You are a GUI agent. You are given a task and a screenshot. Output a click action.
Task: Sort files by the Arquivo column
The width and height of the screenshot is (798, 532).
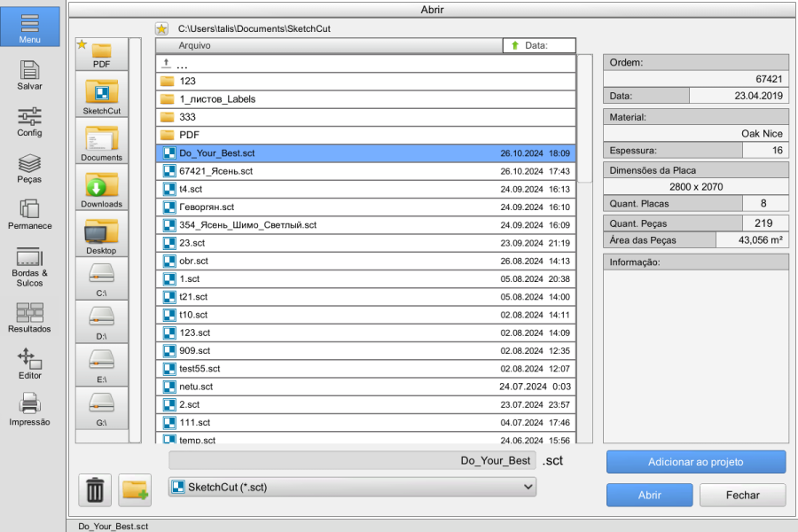click(x=329, y=45)
